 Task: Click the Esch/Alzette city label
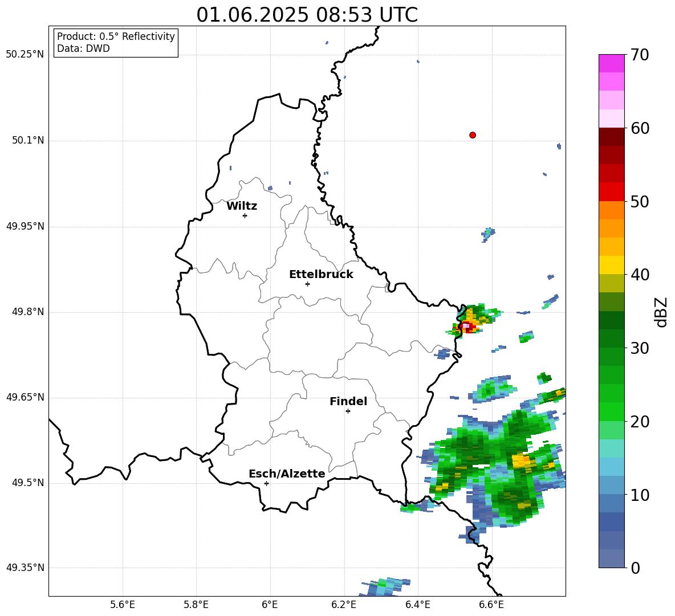coord(287,474)
